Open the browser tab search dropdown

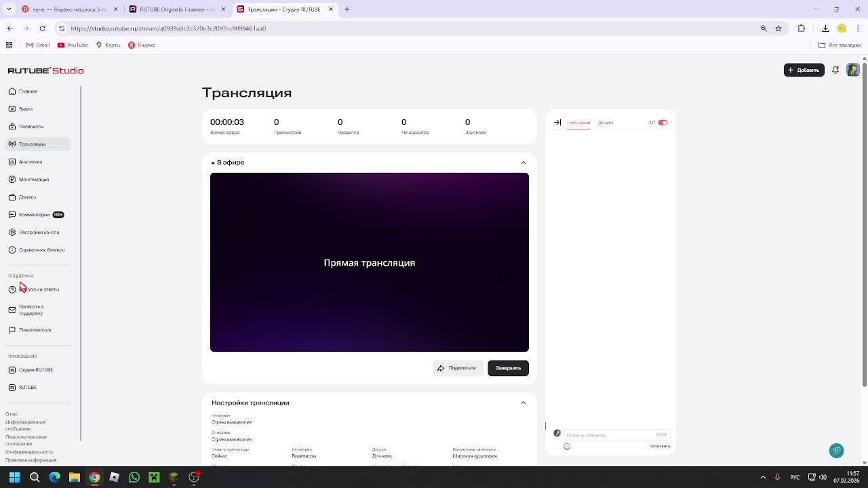9,9
